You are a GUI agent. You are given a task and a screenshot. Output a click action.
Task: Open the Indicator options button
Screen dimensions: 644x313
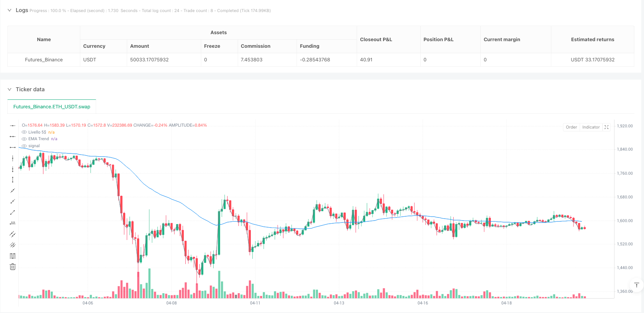coord(591,127)
